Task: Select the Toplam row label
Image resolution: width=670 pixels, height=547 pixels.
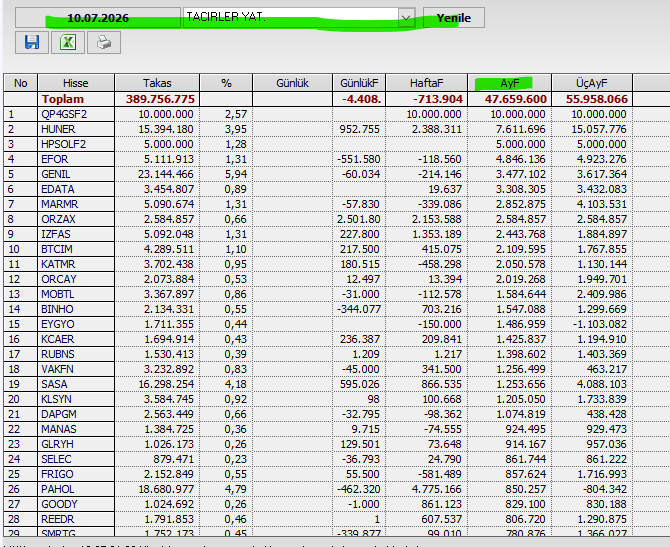Action: (62, 99)
